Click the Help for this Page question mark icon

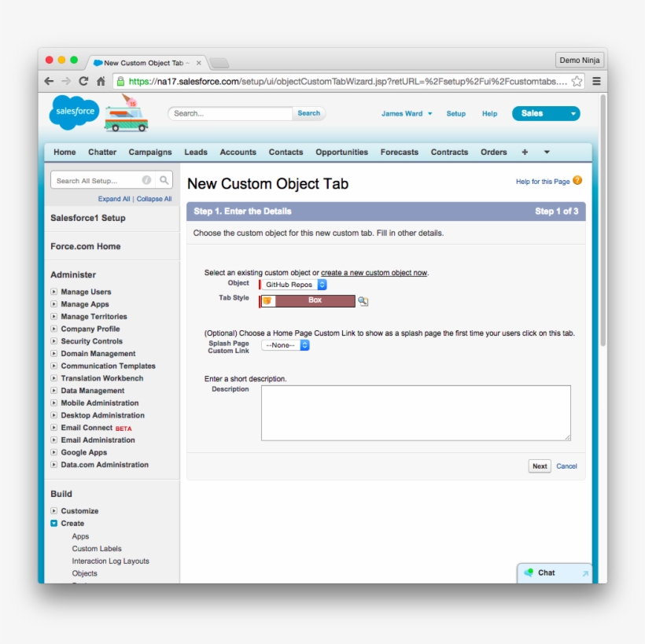coord(577,181)
